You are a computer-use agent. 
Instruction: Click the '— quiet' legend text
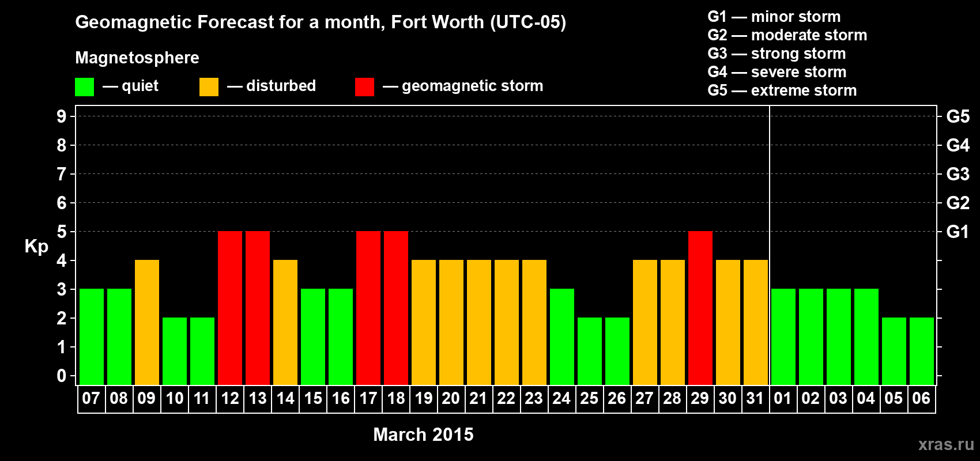pyautogui.click(x=130, y=86)
